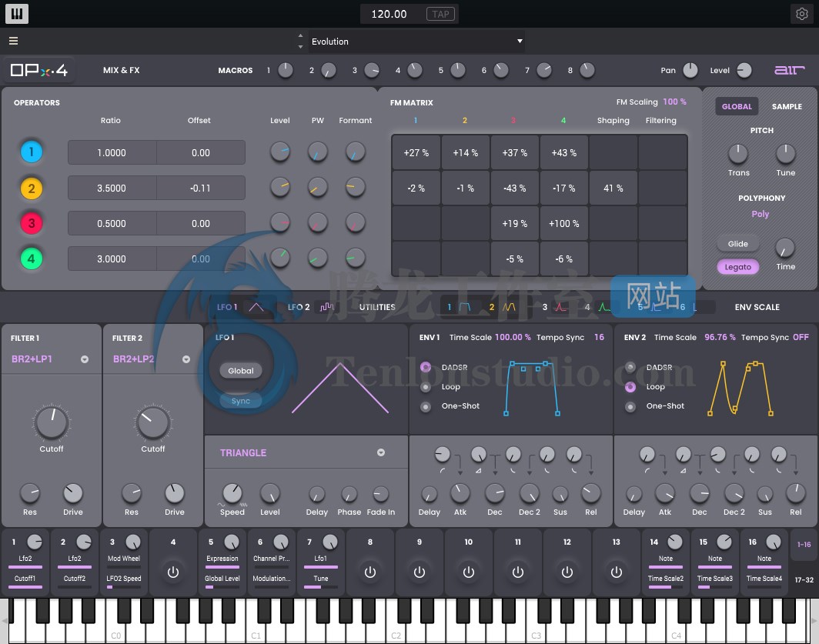Screen dimensions: 819x644
Task: Open the TRIANGLE waveform dropdown
Action: pyautogui.click(x=303, y=453)
